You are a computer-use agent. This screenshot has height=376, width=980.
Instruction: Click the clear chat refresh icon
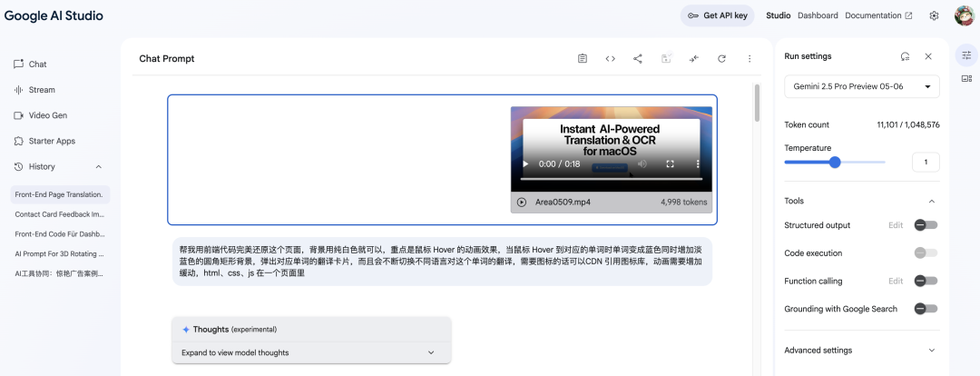pyautogui.click(x=722, y=59)
